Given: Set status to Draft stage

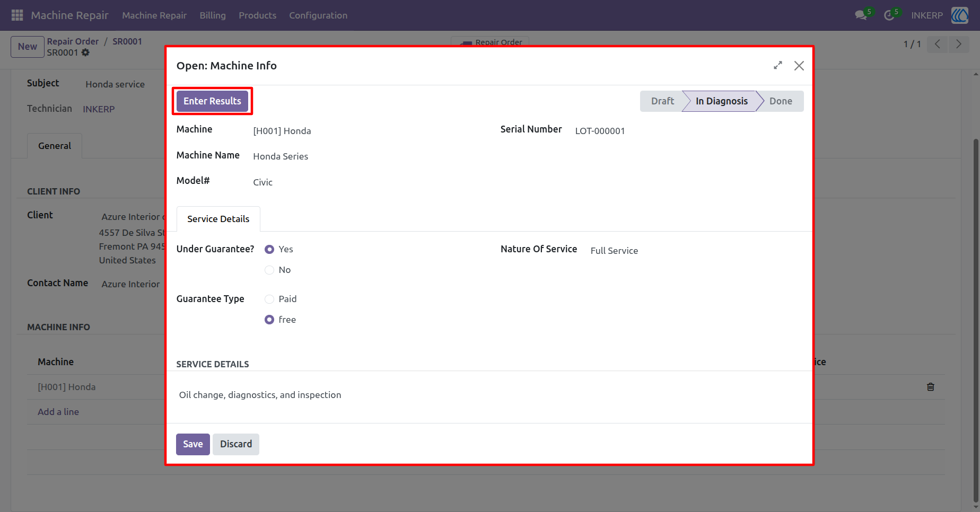Looking at the screenshot, I should tap(662, 101).
